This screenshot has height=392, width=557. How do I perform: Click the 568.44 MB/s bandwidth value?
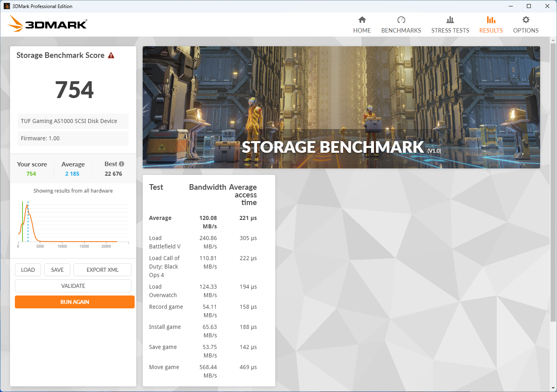[208, 371]
